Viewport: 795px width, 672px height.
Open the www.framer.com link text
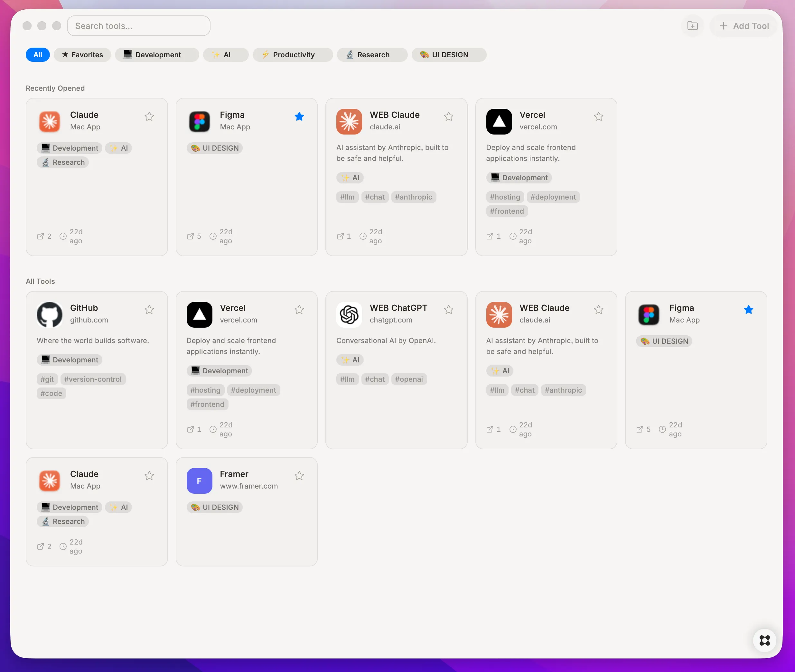249,486
